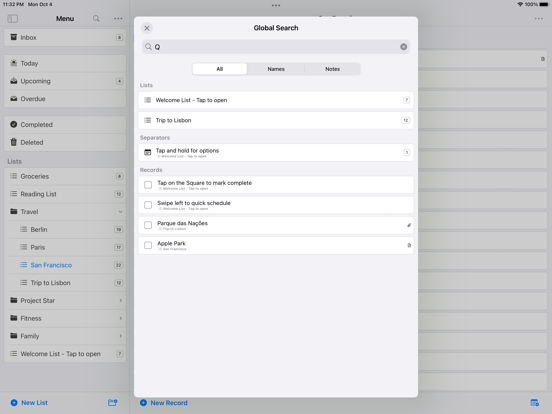Open Welcome List in sidebar

coord(65,354)
